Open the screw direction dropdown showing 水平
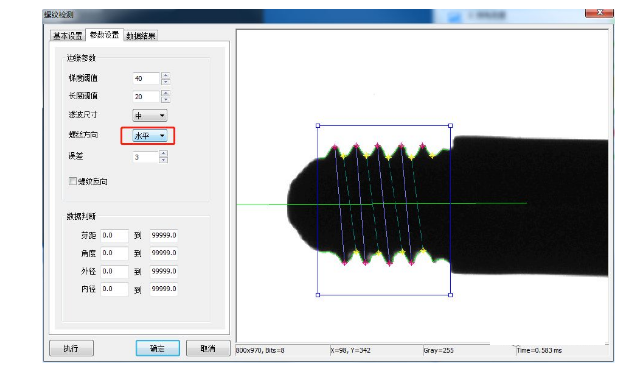Viewport: 631px width, 376px height. click(x=150, y=136)
